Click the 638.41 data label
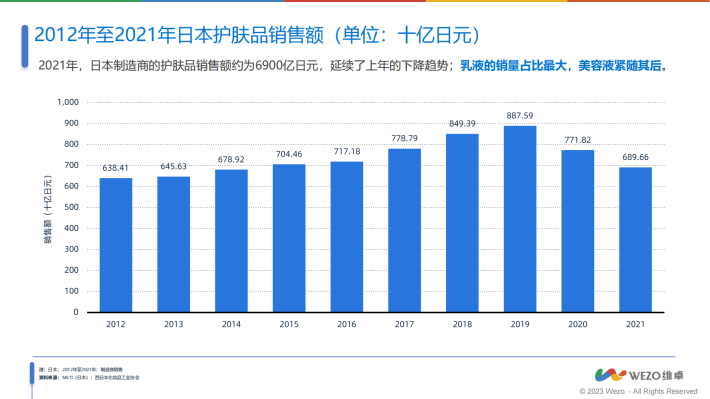710x399 pixels. pyautogui.click(x=115, y=168)
